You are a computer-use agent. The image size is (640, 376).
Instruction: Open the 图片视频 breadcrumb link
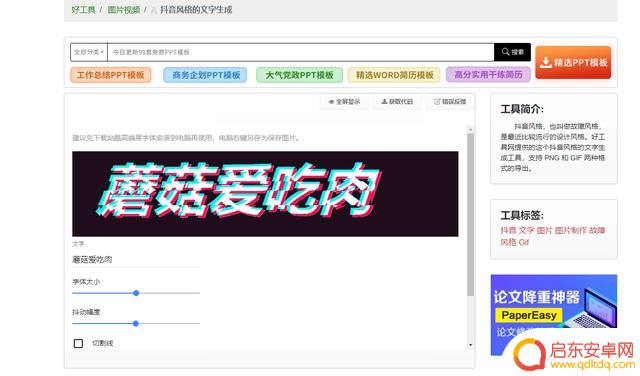124,10
